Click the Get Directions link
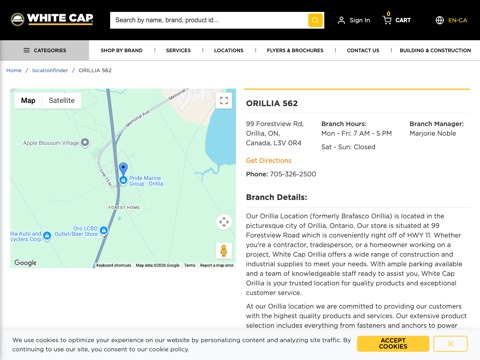 (x=269, y=160)
